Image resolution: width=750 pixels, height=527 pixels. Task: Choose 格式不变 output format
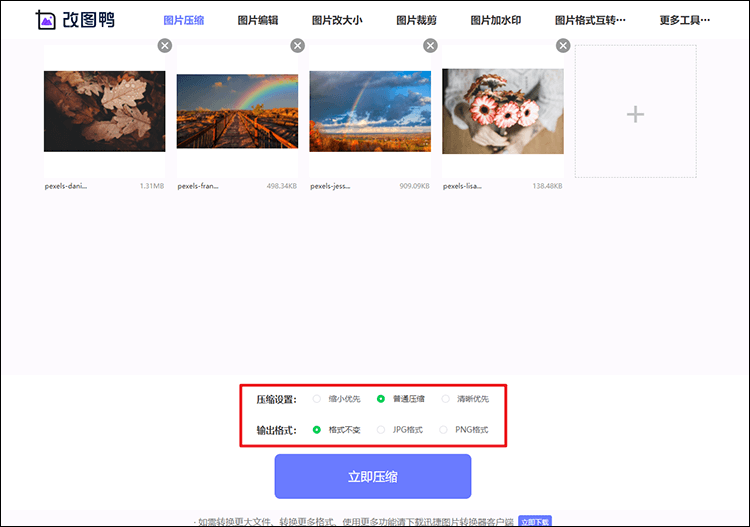(317, 430)
